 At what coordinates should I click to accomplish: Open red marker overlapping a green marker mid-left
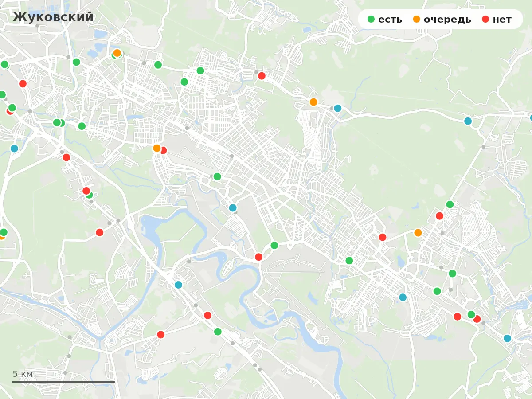86,191
